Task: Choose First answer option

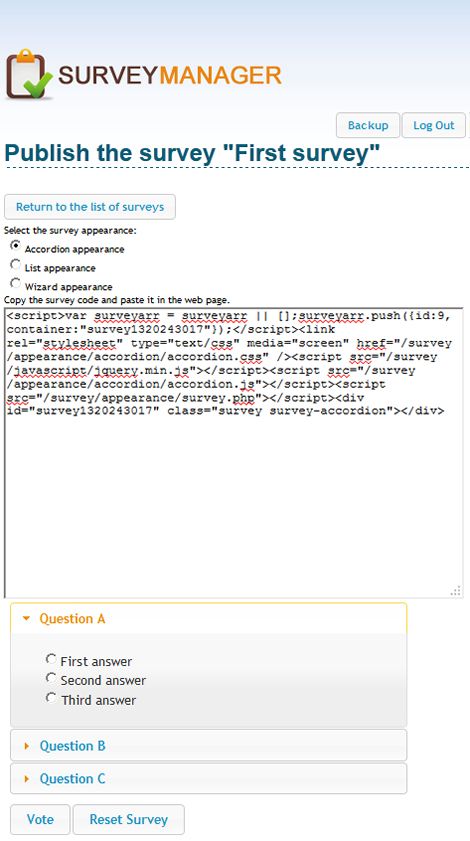Action: coord(51,659)
